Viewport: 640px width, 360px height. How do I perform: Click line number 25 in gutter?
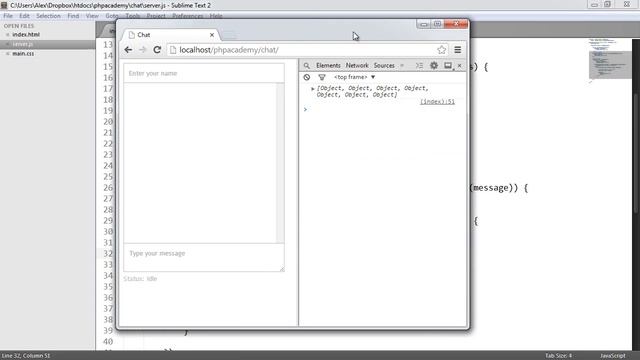[108, 177]
